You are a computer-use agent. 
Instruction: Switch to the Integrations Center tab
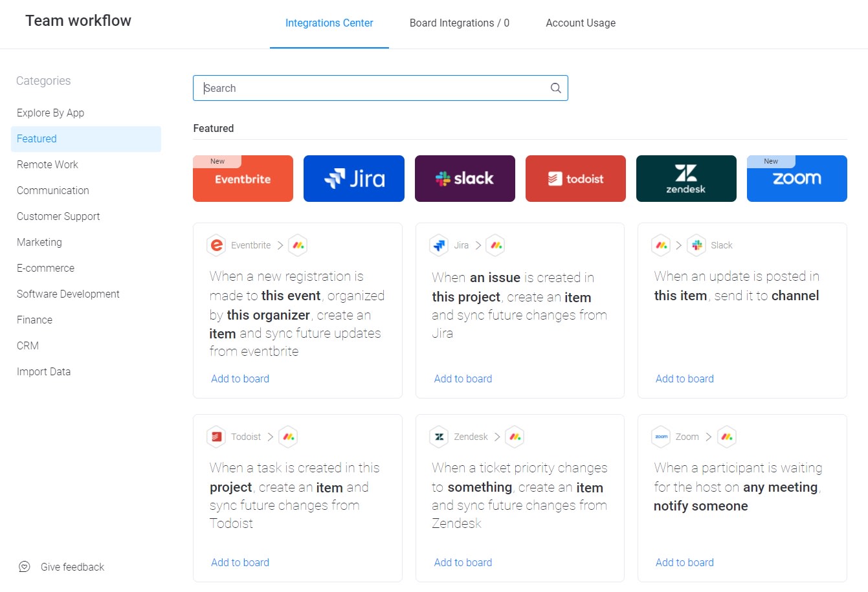(x=329, y=23)
